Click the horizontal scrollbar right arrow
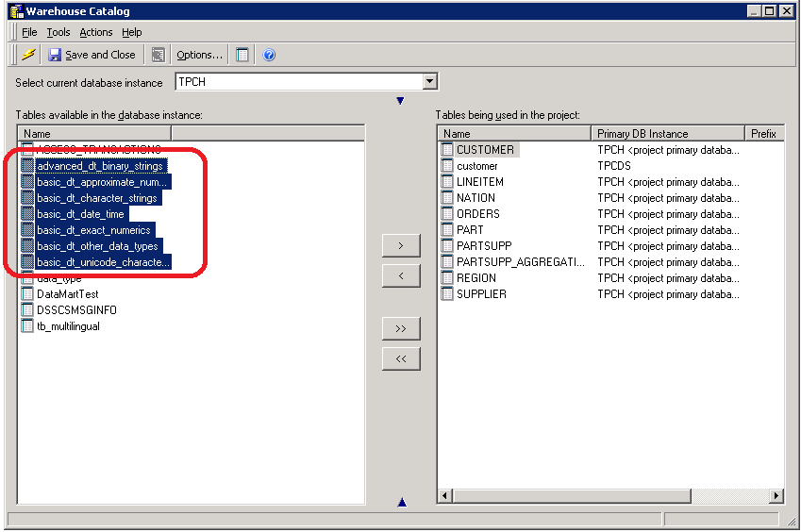This screenshot has width=801, height=532. tap(776, 496)
